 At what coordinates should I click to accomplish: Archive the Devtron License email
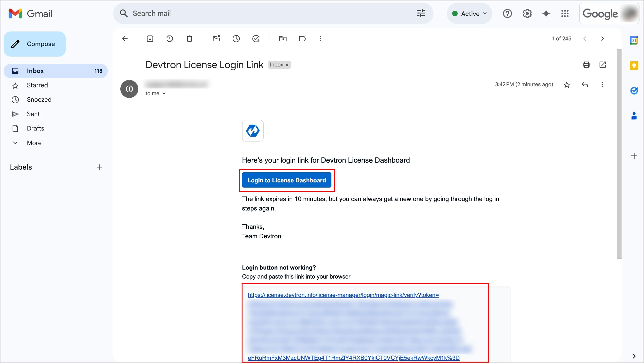pos(150,39)
